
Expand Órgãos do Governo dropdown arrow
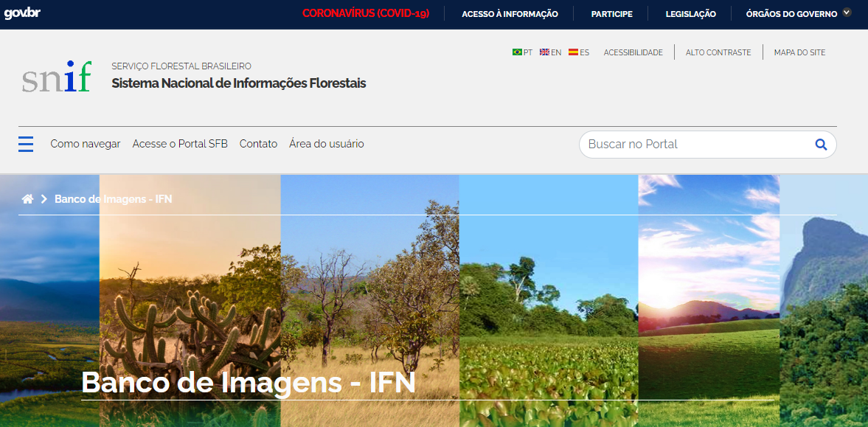(x=847, y=13)
